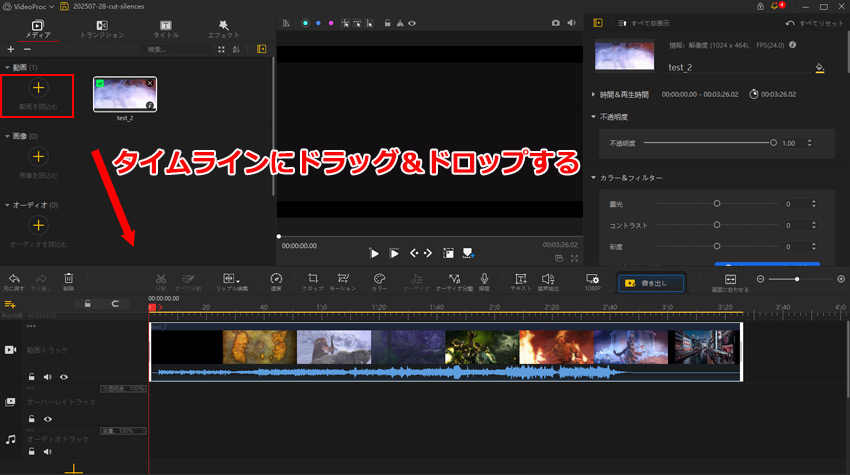Switch media library to grid view
This screenshot has width=850, height=475.
(x=221, y=49)
